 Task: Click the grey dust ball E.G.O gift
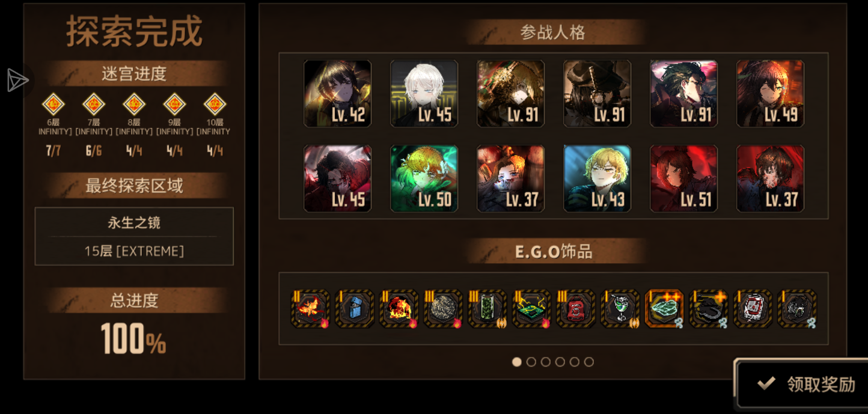[443, 309]
